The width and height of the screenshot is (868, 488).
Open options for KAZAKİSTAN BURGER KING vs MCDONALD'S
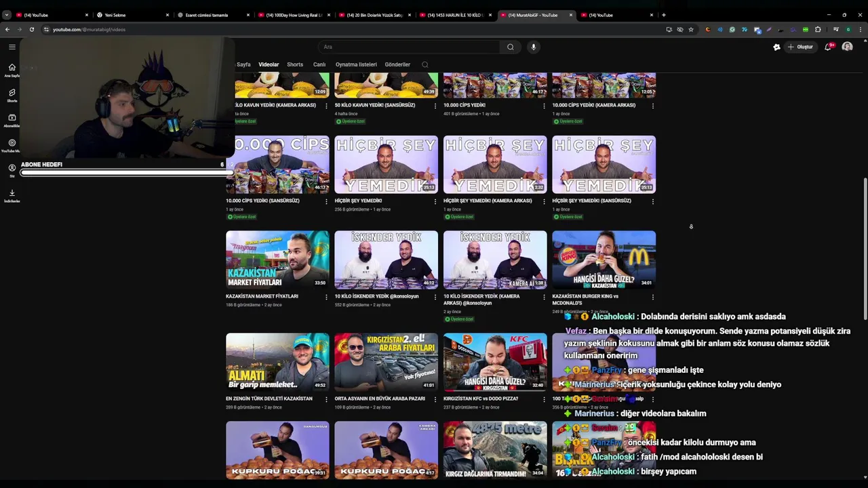tap(653, 297)
